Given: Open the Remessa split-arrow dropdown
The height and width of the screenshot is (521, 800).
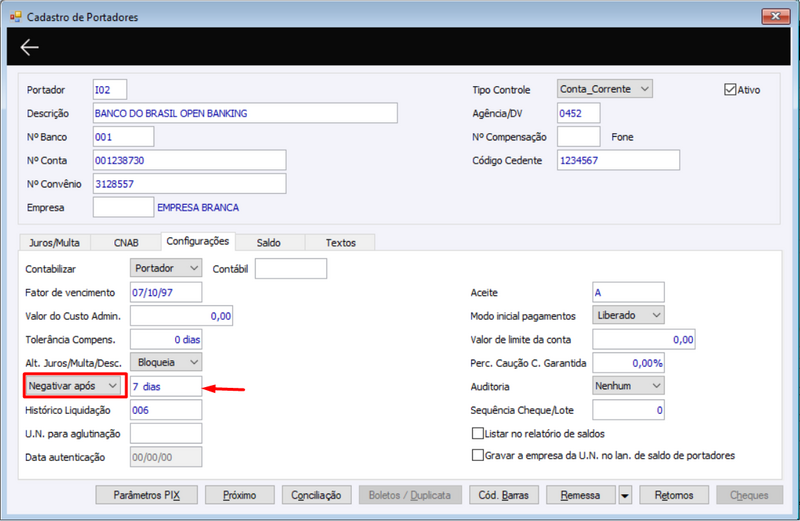Looking at the screenshot, I should [624, 495].
